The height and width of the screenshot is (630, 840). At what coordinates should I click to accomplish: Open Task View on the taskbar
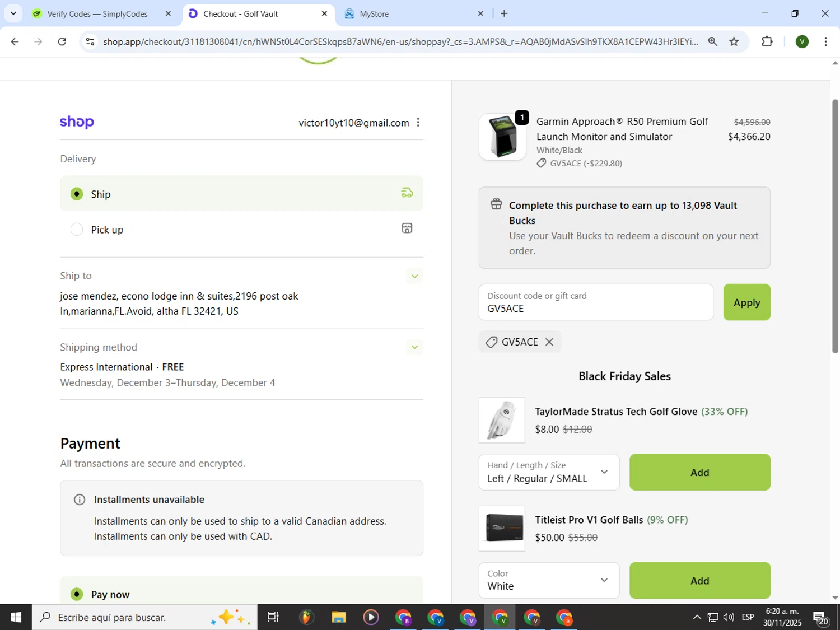coord(273,617)
